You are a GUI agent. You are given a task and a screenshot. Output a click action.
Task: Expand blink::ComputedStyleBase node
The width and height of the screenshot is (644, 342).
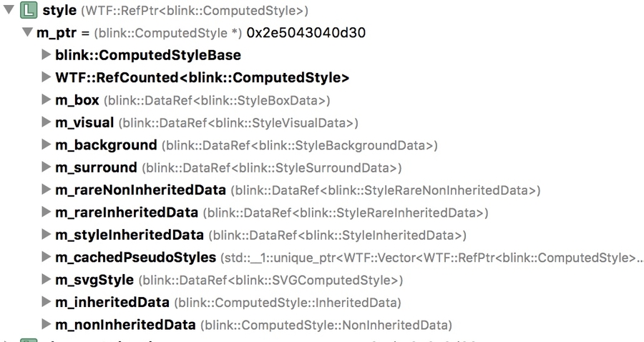[47, 55]
